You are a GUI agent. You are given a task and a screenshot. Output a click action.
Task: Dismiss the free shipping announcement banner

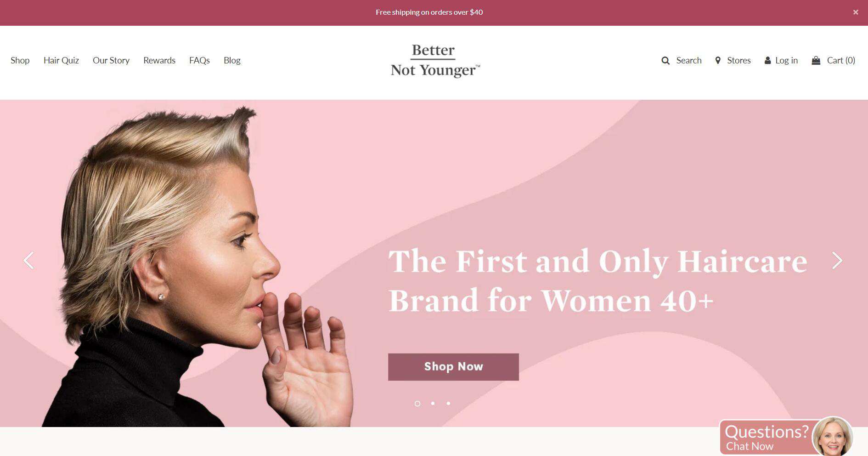click(x=856, y=12)
